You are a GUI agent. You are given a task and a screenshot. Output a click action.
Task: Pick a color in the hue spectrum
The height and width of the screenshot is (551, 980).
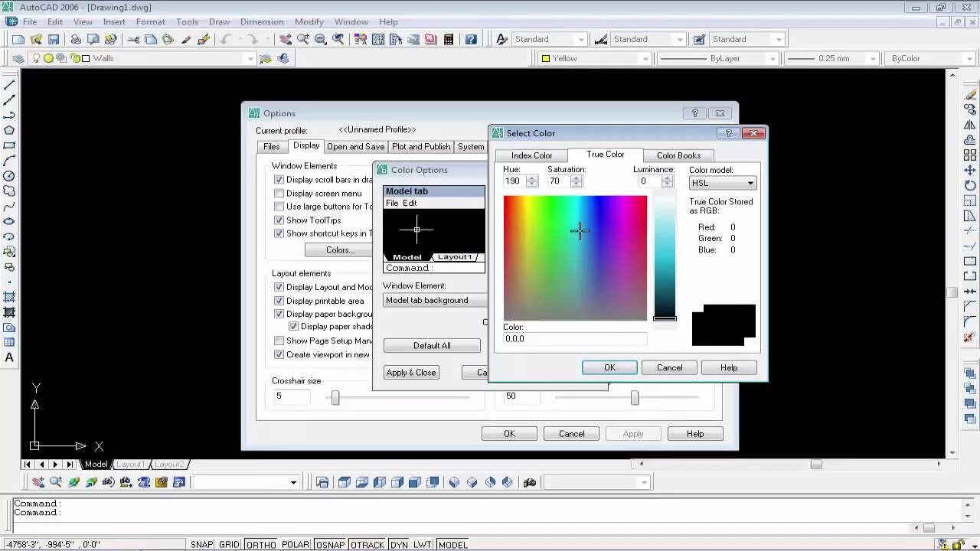point(575,258)
